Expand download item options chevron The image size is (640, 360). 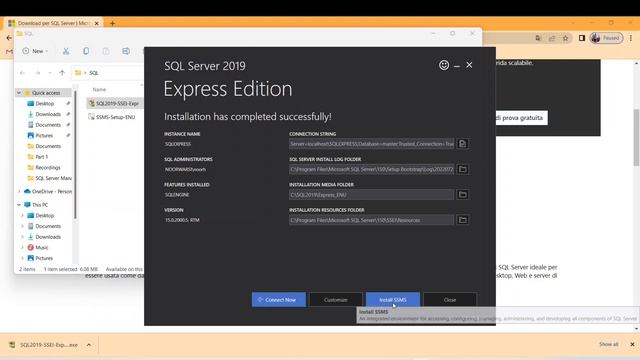(89, 345)
